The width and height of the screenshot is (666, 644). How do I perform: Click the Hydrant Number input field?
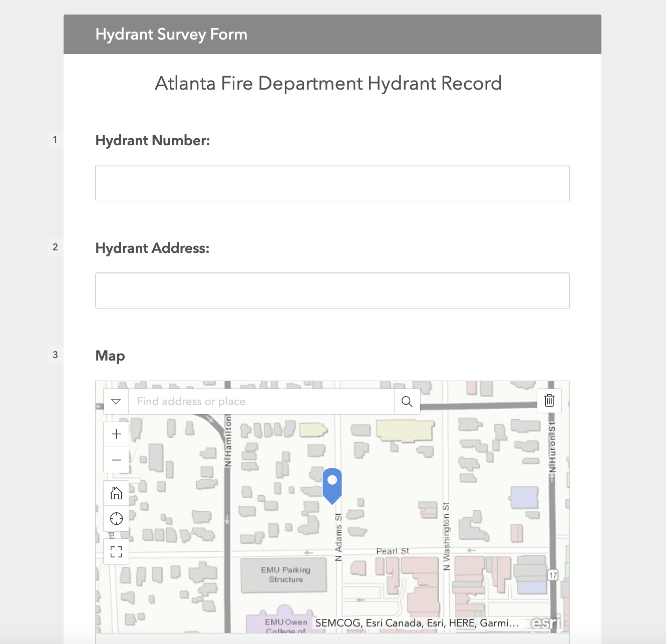332,183
